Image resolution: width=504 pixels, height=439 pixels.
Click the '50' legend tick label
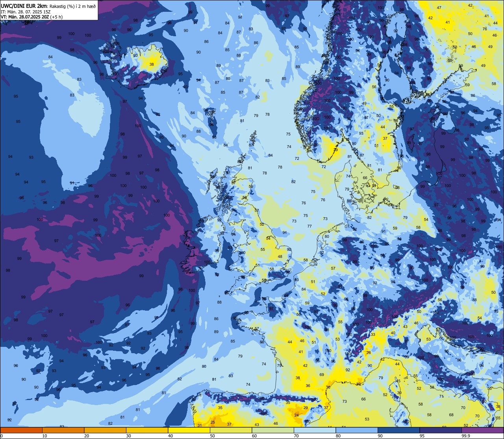point(212,436)
